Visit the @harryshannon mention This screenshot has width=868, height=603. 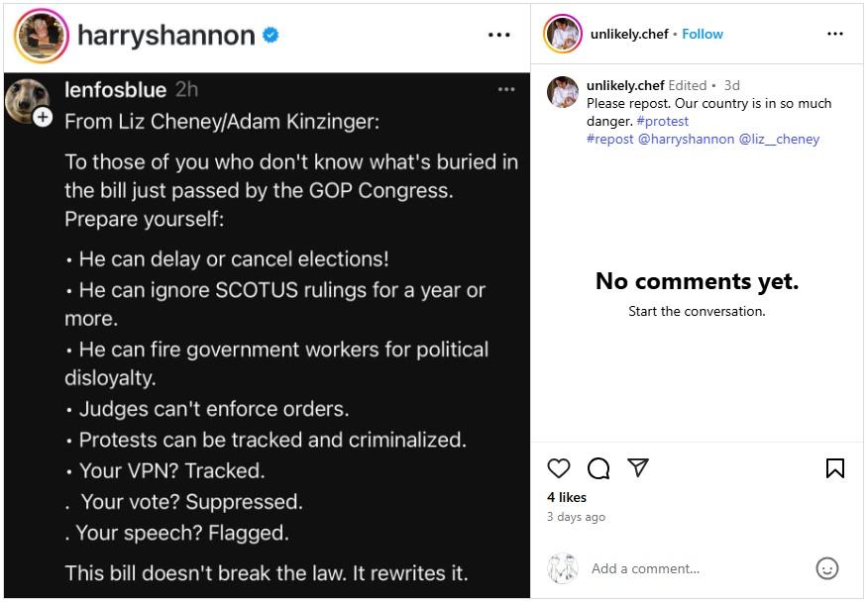(686, 139)
